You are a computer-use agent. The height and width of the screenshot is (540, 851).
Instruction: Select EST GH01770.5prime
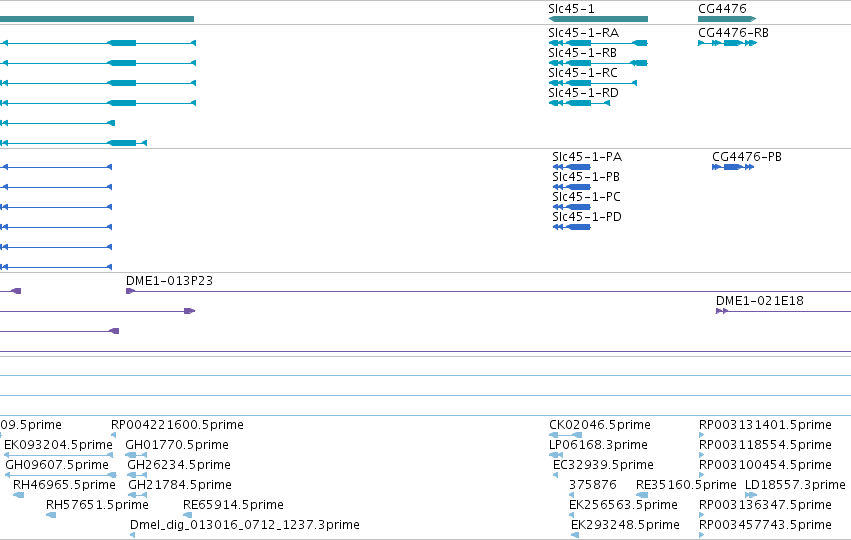[x=177, y=445]
